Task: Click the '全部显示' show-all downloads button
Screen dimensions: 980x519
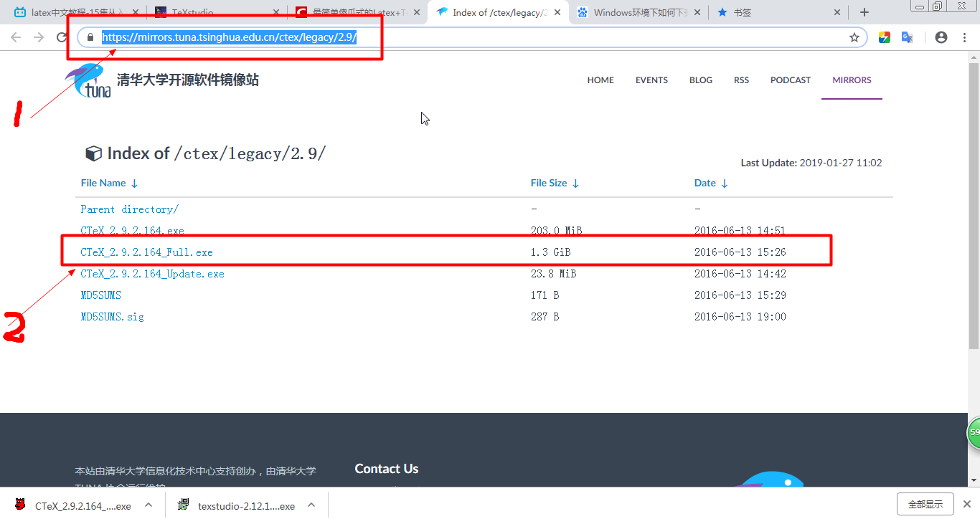Action: click(x=925, y=505)
